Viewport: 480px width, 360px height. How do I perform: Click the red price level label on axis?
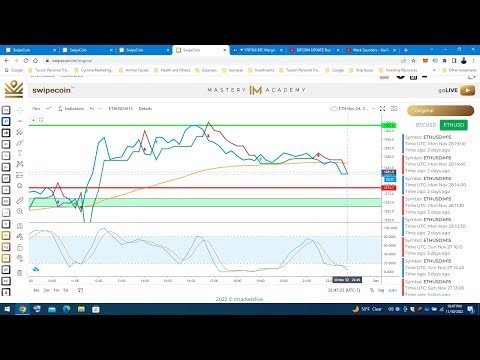point(389,188)
